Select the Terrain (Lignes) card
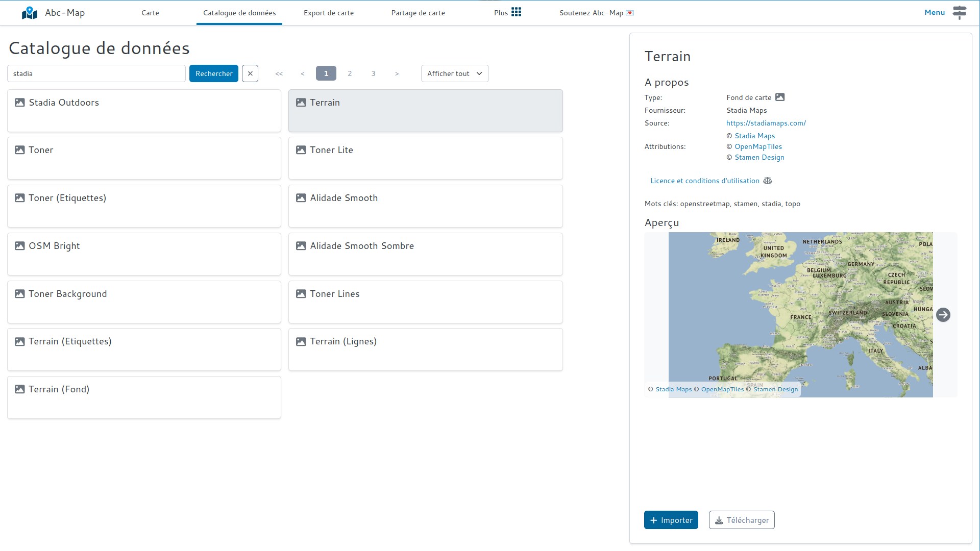The width and height of the screenshot is (980, 551). click(425, 349)
